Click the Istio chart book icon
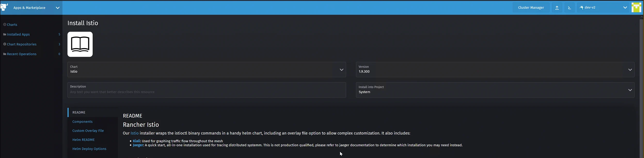Viewport: 644px width, 158px height. (80, 44)
